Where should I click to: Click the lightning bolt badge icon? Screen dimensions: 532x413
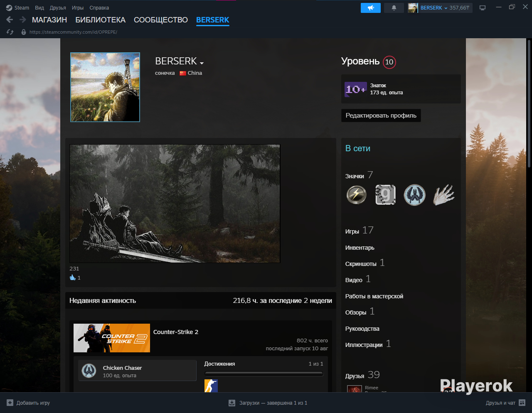(x=357, y=195)
